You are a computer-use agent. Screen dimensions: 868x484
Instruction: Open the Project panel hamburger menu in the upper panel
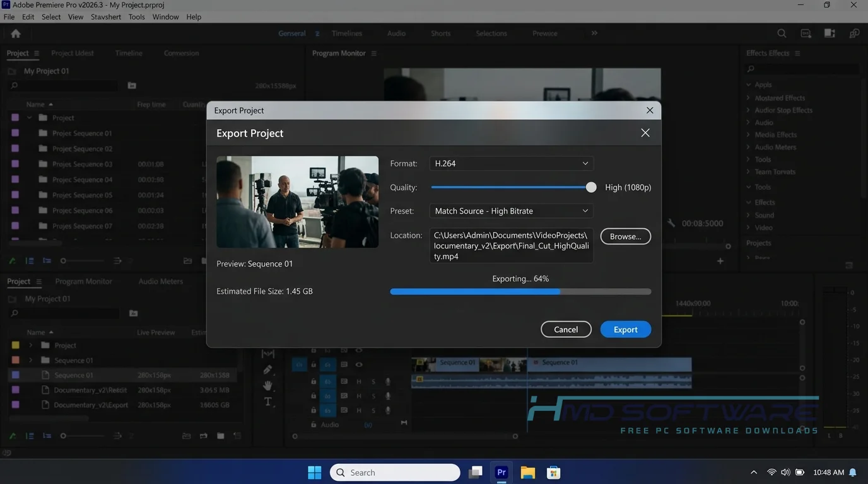coord(37,53)
